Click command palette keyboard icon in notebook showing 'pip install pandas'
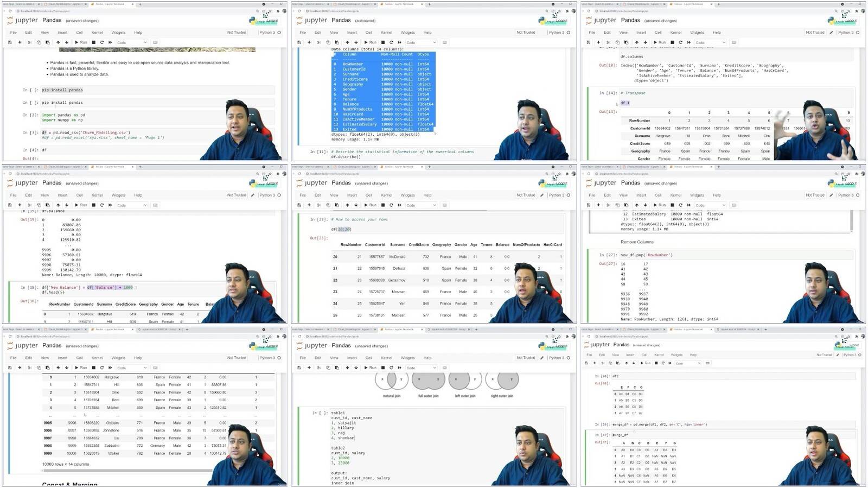Viewport: 868px width, 488px height. pos(155,42)
